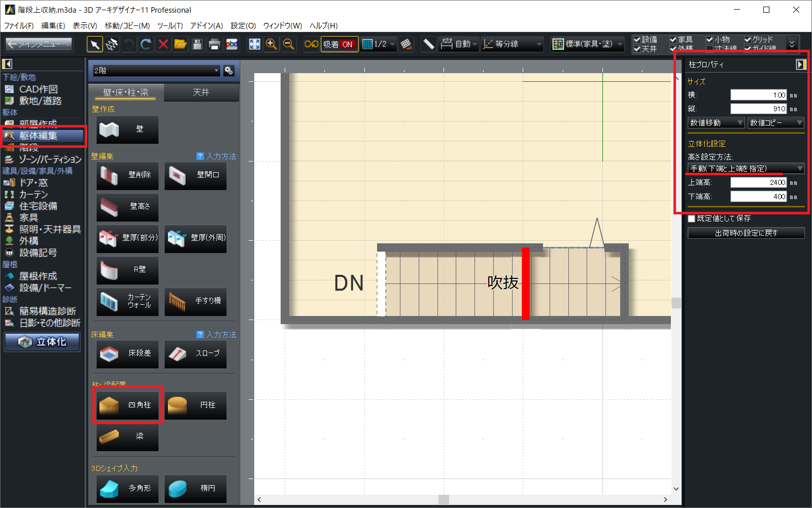Select the arrow selection tool
Viewport: 812px width, 508px height.
(x=94, y=45)
